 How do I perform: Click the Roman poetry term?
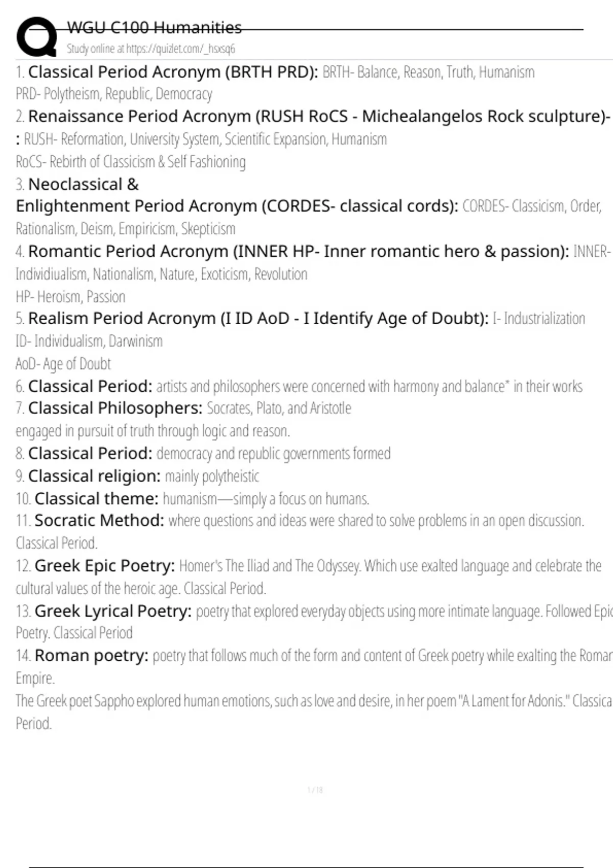click(91, 655)
